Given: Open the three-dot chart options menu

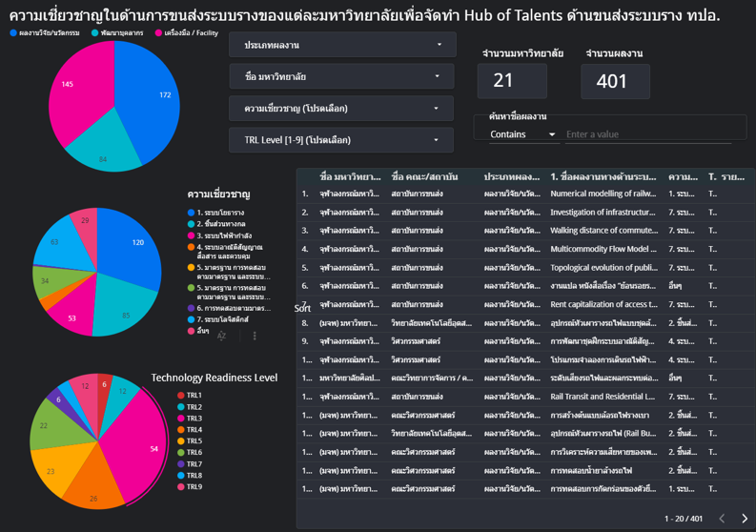Looking at the screenshot, I should coord(255,336).
